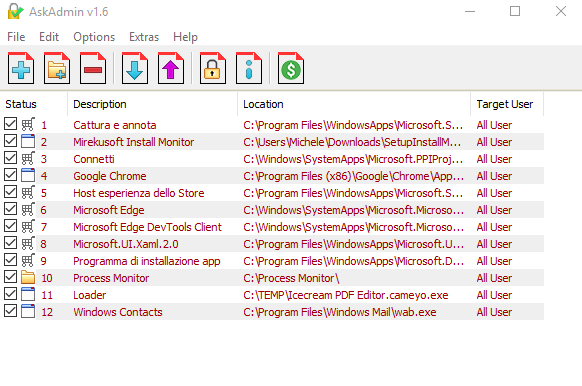
Task: Sort list by Status column header
Action: coord(34,104)
